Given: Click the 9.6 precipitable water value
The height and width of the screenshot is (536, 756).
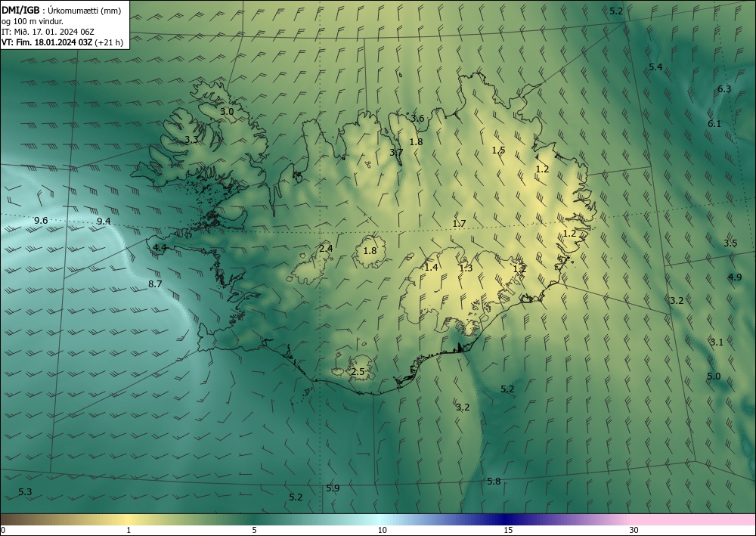Looking at the screenshot, I should click(41, 221).
